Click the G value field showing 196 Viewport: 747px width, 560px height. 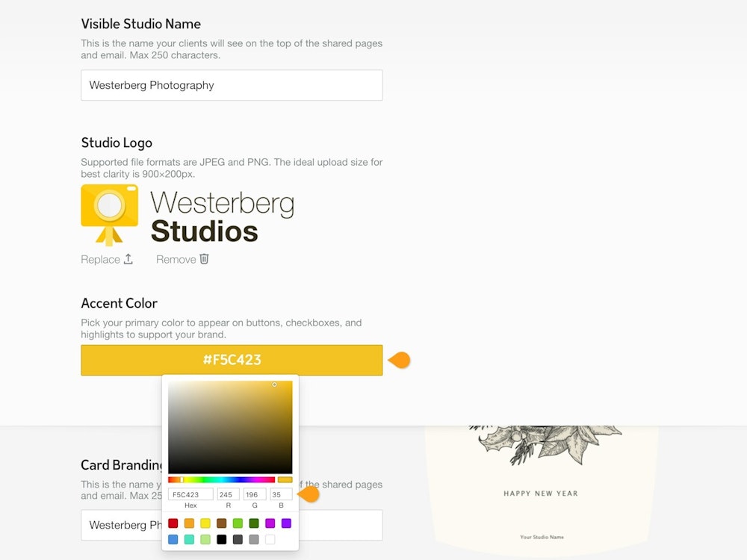(255, 494)
